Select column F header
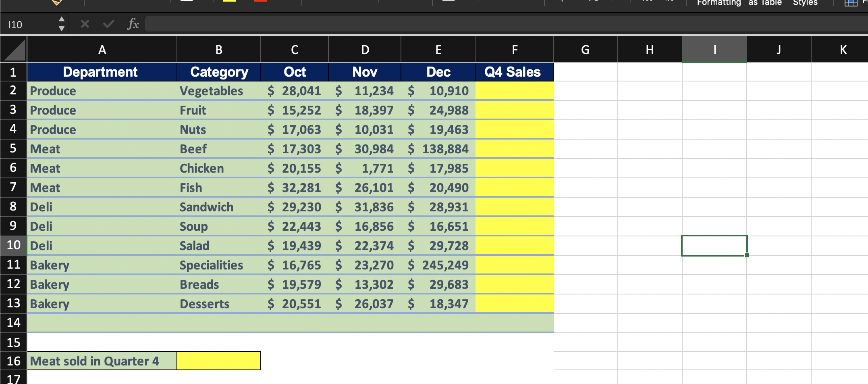The width and height of the screenshot is (868, 384). pos(515,50)
